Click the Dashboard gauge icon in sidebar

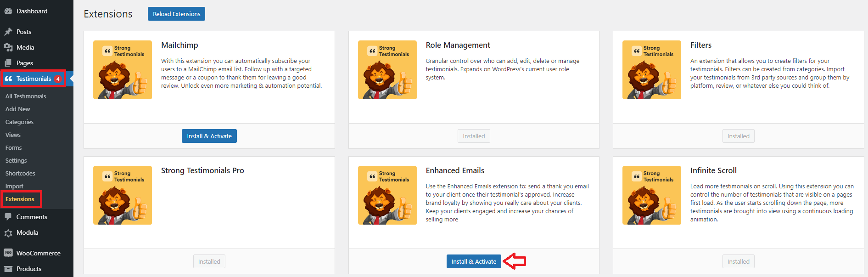8,11
